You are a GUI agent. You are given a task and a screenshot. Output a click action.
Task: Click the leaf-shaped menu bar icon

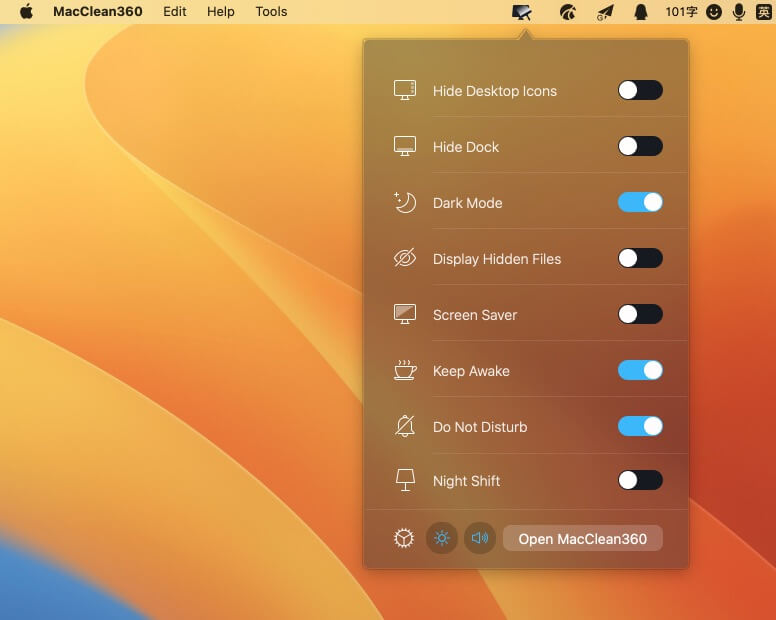click(568, 12)
